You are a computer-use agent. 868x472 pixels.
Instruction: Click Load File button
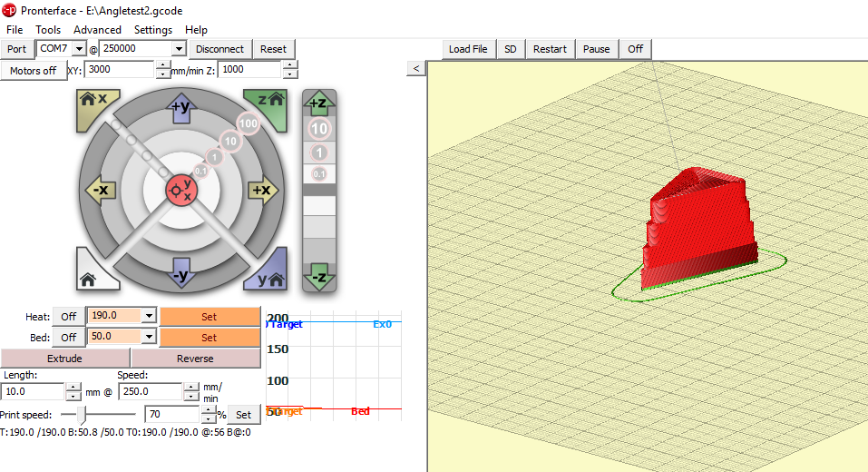point(468,49)
